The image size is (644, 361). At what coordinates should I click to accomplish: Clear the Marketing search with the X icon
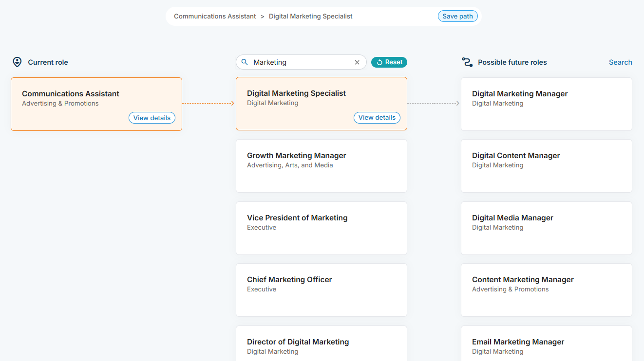[357, 62]
